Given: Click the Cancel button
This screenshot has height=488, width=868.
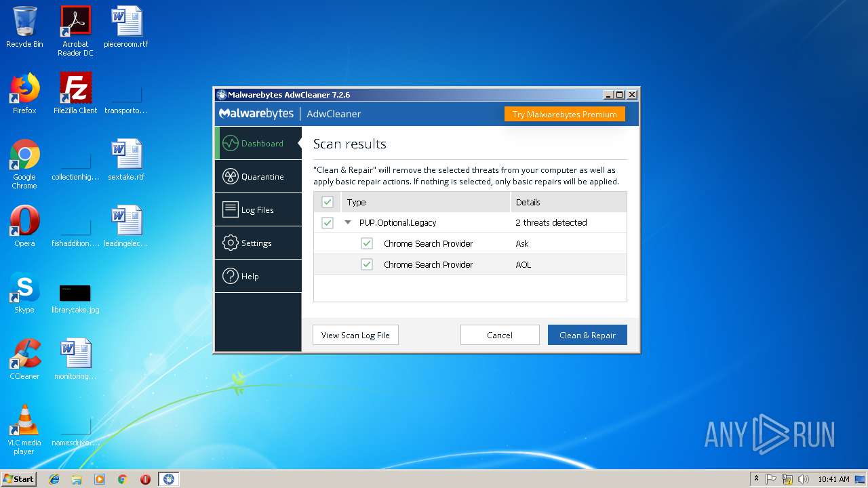Looking at the screenshot, I should click(x=500, y=335).
